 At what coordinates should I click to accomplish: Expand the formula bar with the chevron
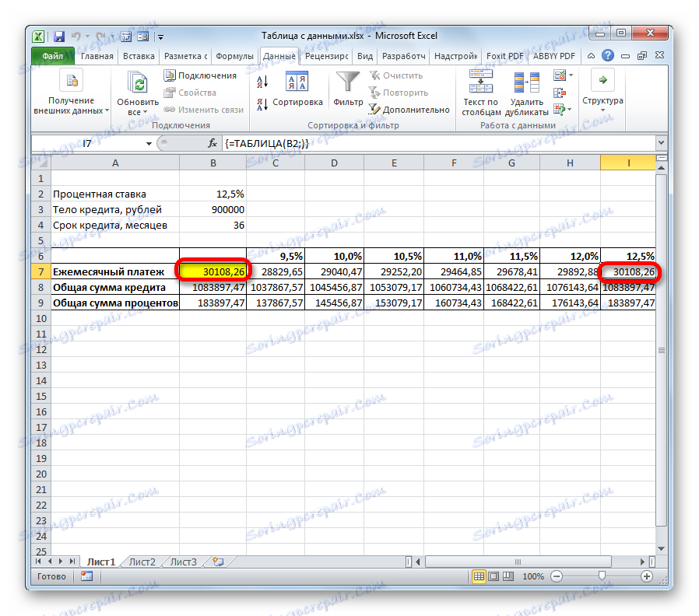[x=661, y=143]
